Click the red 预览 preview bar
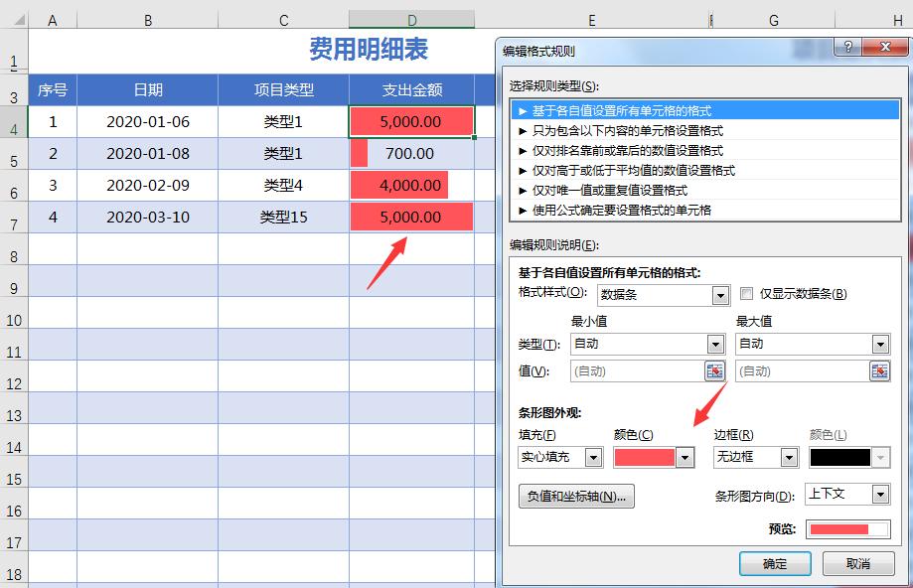 pos(847,528)
